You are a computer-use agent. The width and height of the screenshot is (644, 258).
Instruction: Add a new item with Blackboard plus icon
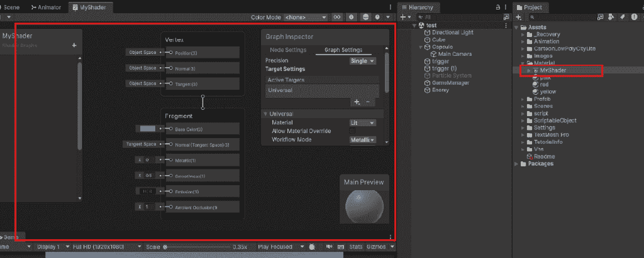(74, 45)
